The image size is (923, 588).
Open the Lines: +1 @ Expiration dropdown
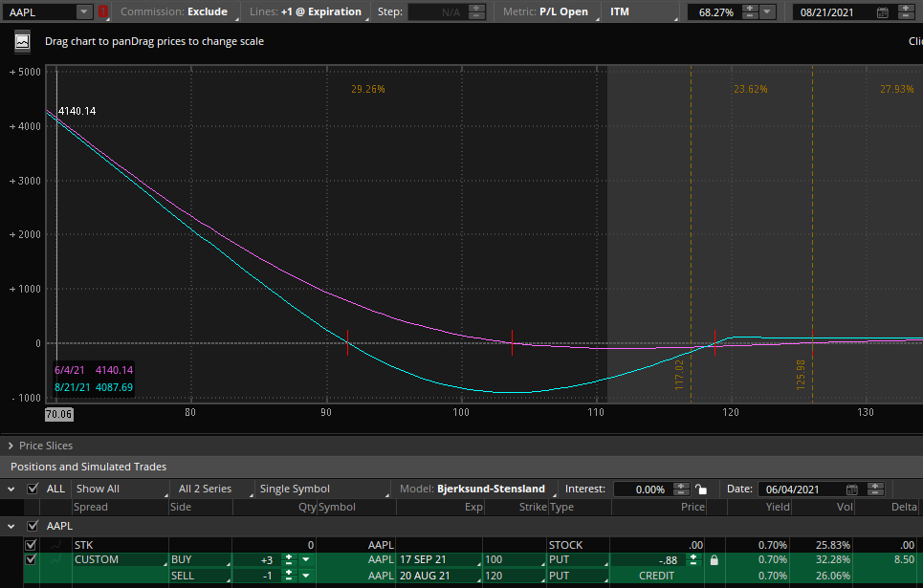click(306, 11)
